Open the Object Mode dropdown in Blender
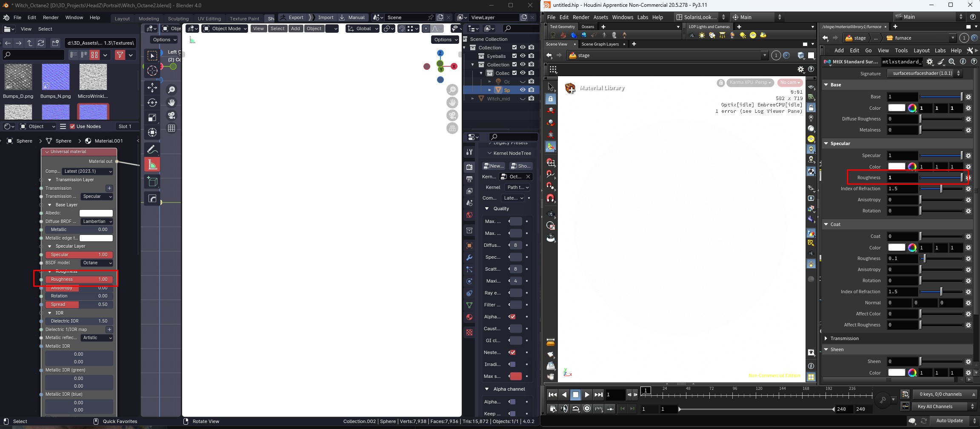Image resolution: width=980 pixels, height=429 pixels. [225, 29]
